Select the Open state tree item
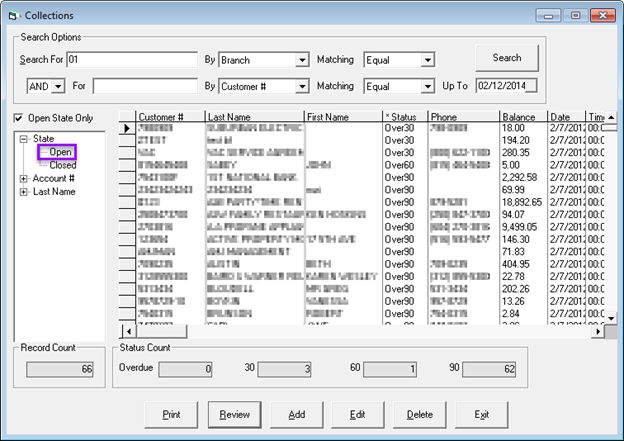 [60, 152]
